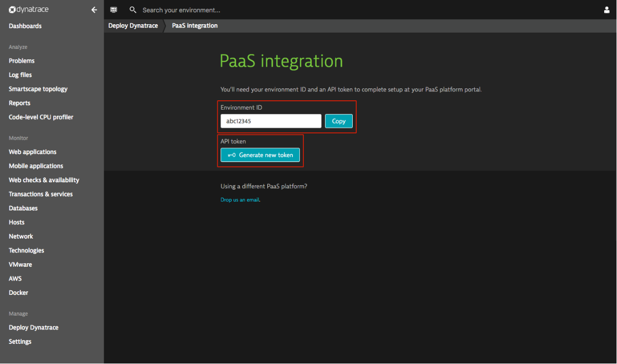Follow the Drop us an email link

click(240, 200)
